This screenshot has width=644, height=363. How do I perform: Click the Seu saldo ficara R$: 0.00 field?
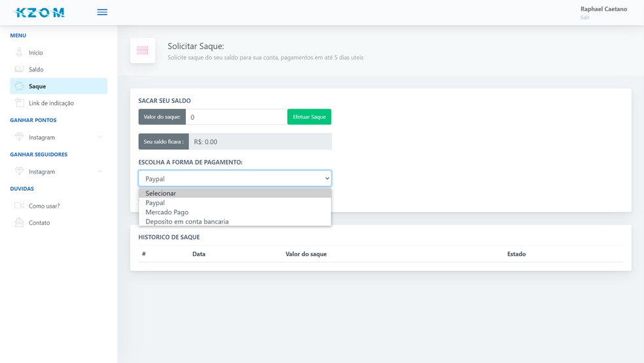tap(260, 142)
